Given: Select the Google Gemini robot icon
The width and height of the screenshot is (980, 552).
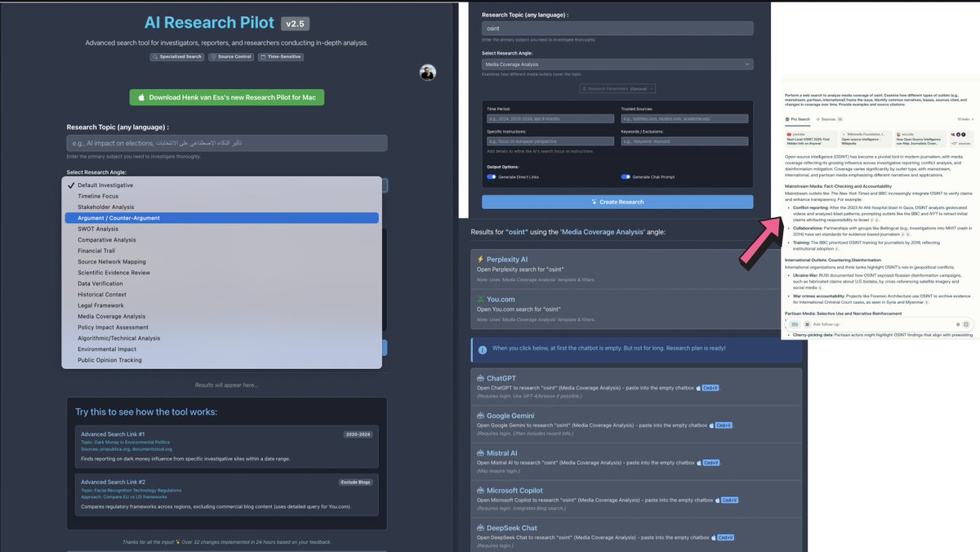Looking at the screenshot, I should point(480,416).
